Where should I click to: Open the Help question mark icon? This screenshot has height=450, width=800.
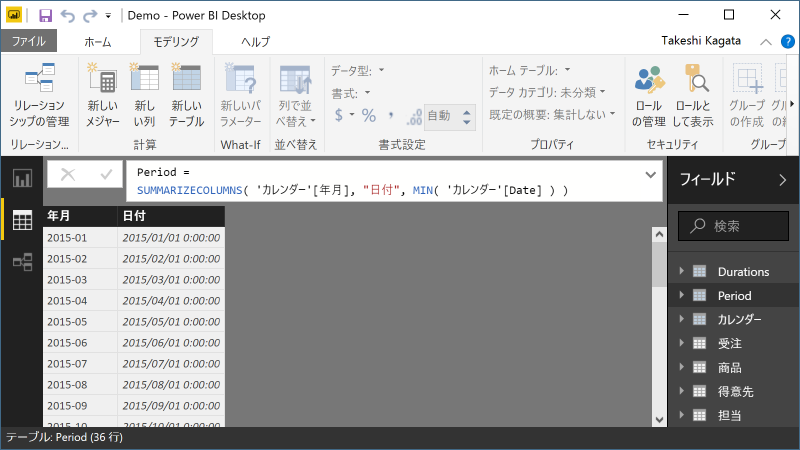(788, 41)
